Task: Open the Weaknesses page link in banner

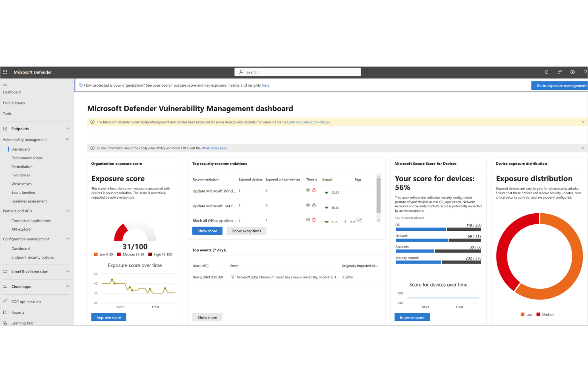Action: [214, 148]
